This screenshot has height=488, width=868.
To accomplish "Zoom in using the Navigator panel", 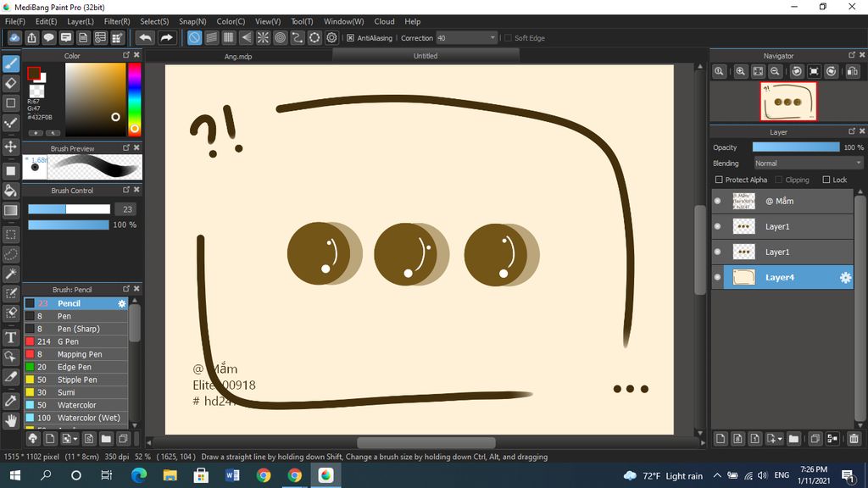I will (740, 71).
